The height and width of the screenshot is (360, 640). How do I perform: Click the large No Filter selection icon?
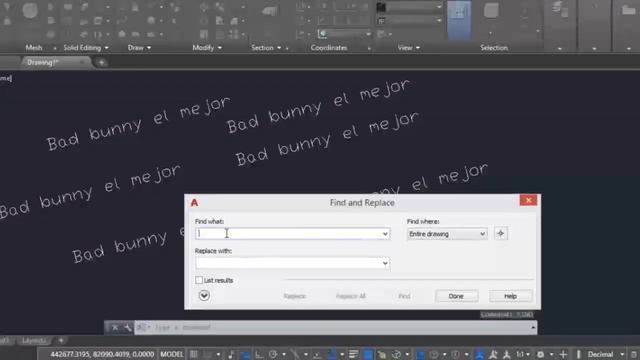pos(491,11)
